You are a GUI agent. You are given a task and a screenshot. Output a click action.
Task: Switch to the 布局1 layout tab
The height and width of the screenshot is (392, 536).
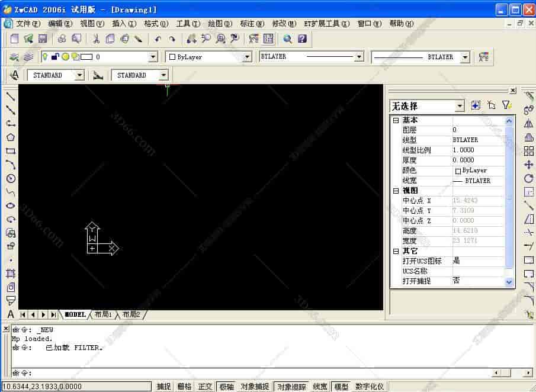[105, 314]
